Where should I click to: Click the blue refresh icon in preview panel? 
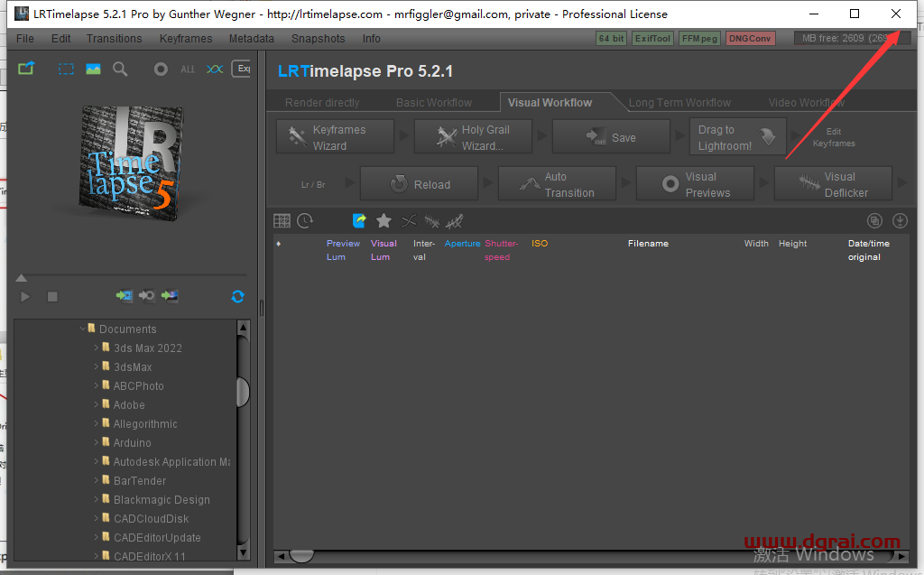pyautogui.click(x=237, y=296)
